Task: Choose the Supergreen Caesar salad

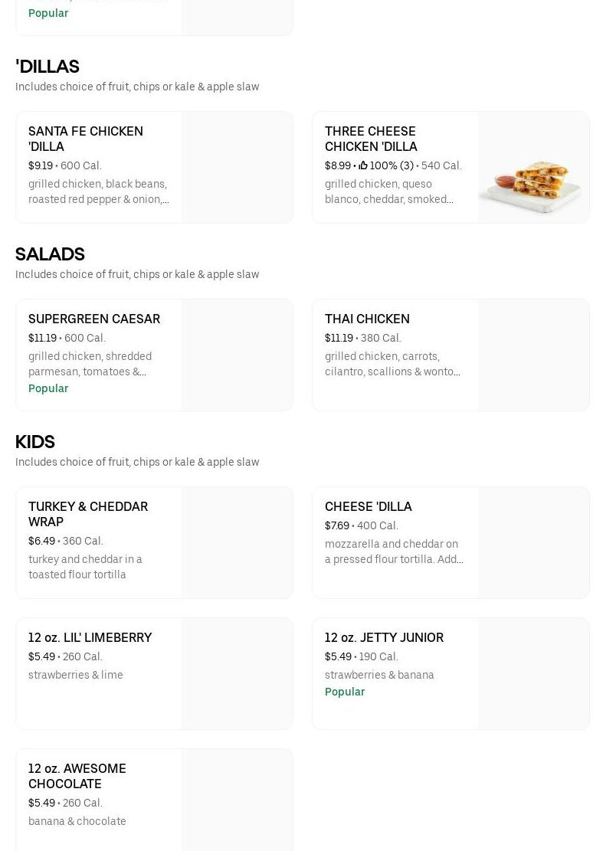Action: pyautogui.click(x=94, y=319)
